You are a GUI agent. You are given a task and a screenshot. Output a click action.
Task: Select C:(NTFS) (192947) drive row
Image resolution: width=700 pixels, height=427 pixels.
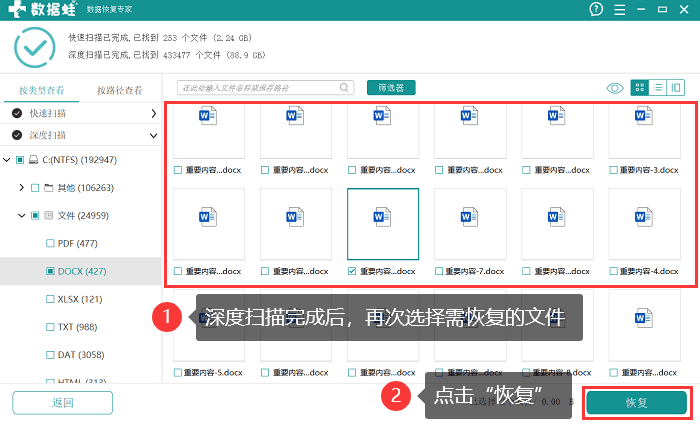(x=80, y=160)
